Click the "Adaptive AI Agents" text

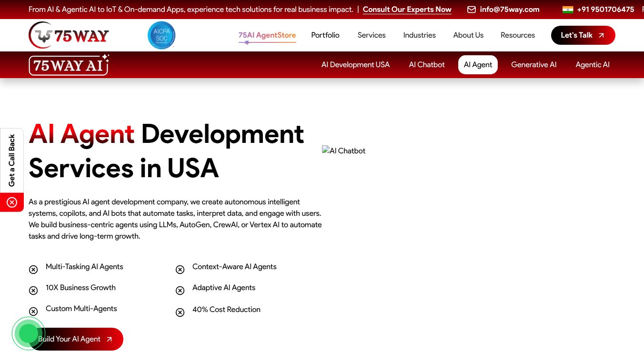pyautogui.click(x=224, y=288)
